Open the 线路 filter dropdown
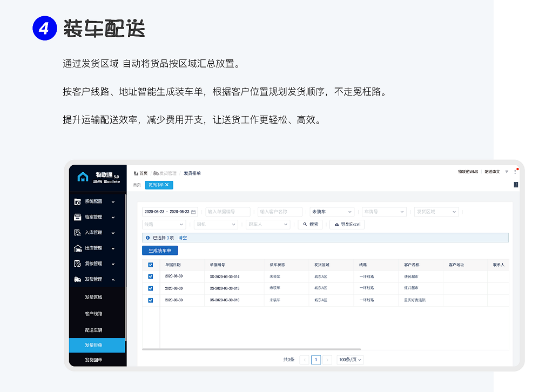 (164, 225)
